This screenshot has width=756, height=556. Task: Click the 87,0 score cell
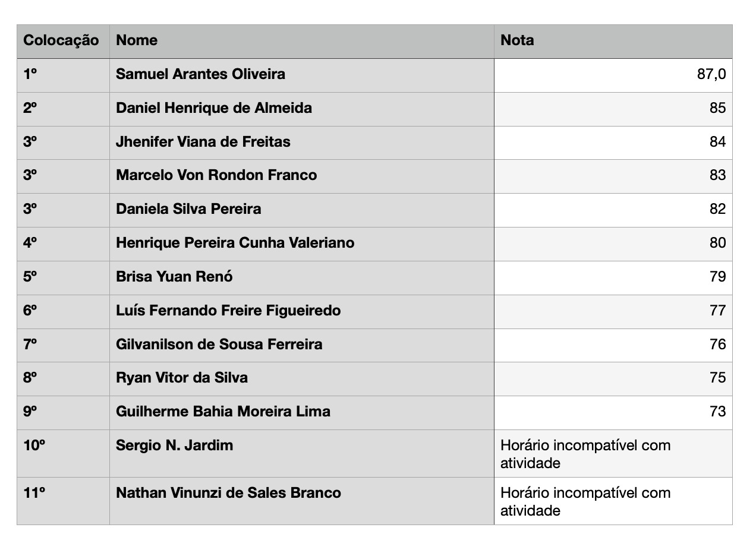[711, 74]
